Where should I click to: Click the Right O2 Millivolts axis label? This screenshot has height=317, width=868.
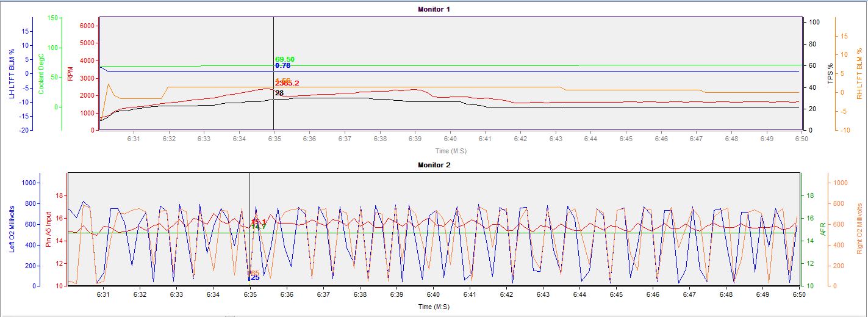click(859, 230)
